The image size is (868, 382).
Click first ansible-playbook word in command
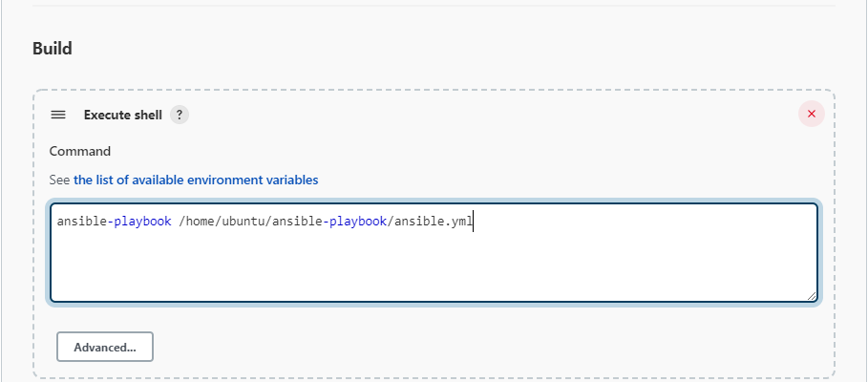pos(114,222)
